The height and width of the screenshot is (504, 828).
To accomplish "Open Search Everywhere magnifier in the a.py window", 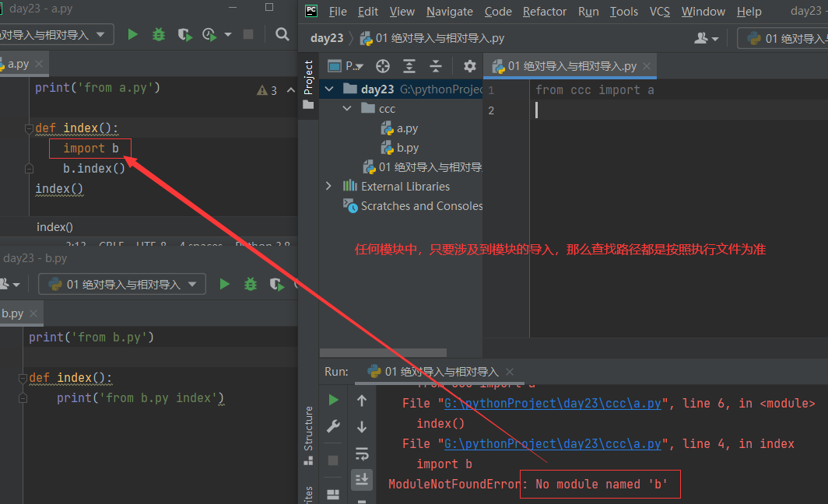I will click(282, 35).
